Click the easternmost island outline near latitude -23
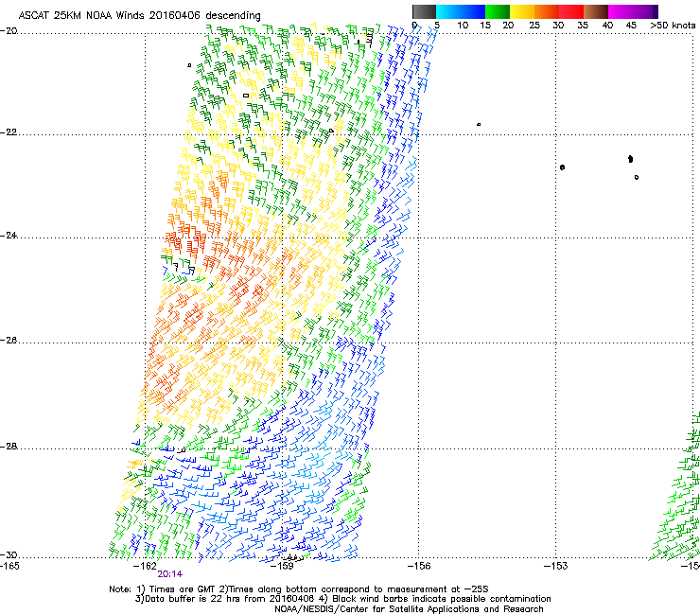The width and height of the screenshot is (700, 615). 637,177
